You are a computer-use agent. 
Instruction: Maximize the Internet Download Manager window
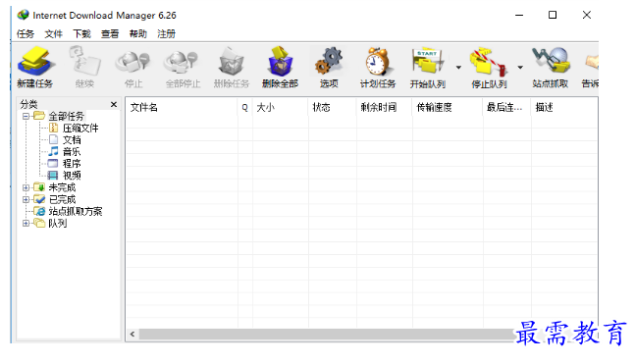[553, 15]
